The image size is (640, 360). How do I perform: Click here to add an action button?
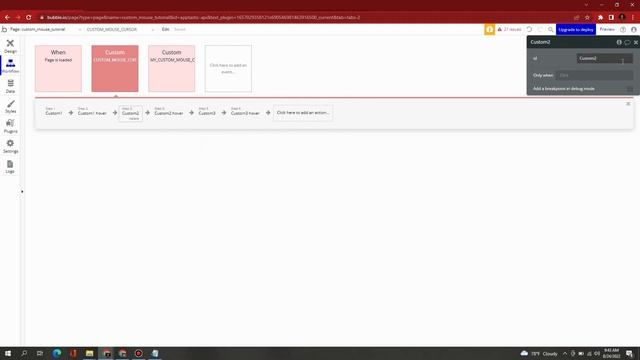[303, 112]
